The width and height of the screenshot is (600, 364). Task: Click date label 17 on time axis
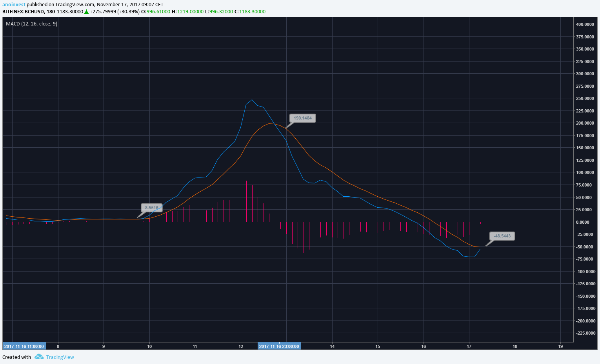pyautogui.click(x=469, y=346)
